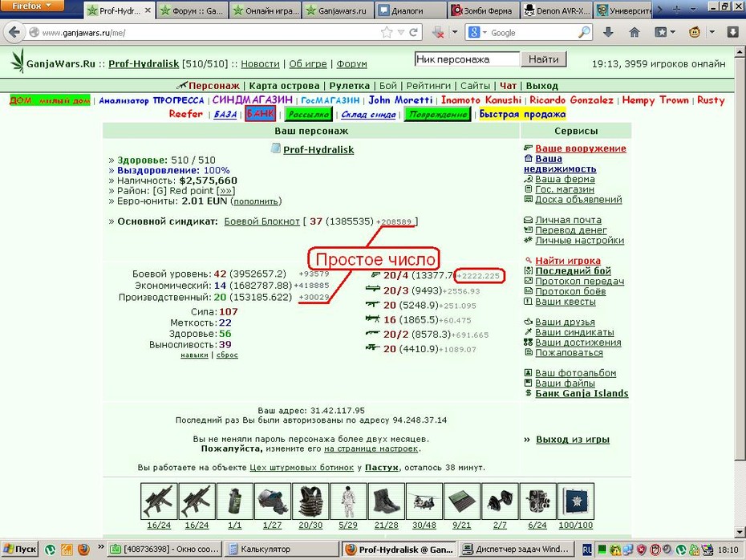Switch to the Зомби Ферма tab

pos(483,10)
